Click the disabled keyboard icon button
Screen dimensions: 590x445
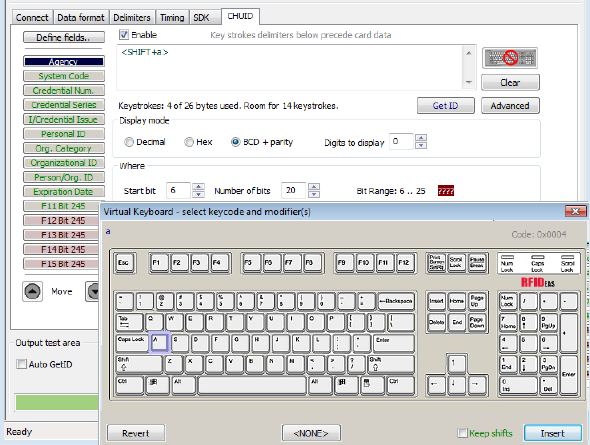(510, 58)
